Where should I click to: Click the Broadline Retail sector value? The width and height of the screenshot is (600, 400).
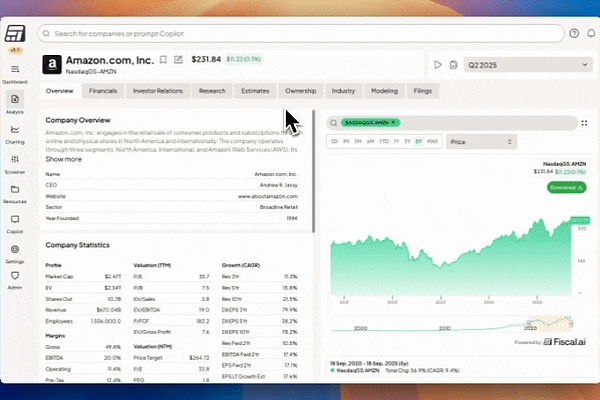point(279,207)
